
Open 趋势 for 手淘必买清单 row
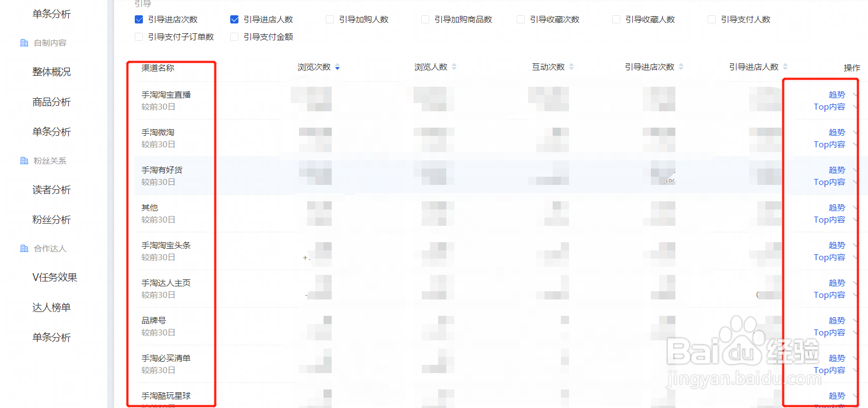click(837, 358)
